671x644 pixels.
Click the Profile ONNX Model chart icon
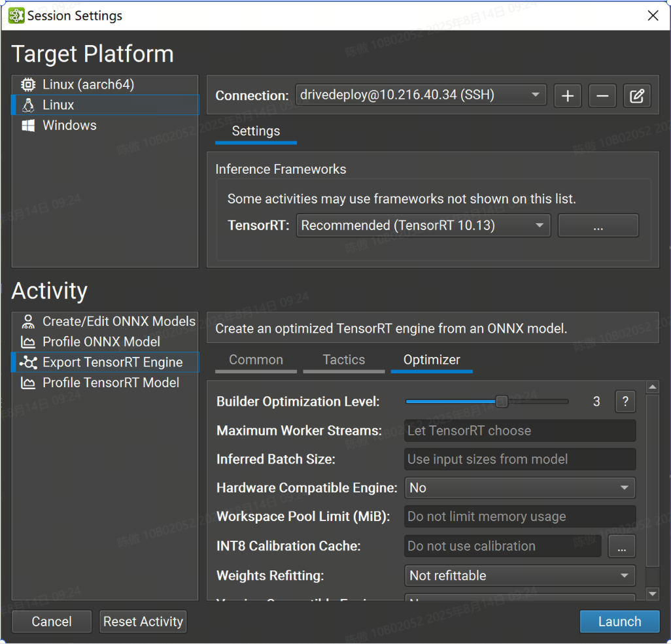point(28,342)
